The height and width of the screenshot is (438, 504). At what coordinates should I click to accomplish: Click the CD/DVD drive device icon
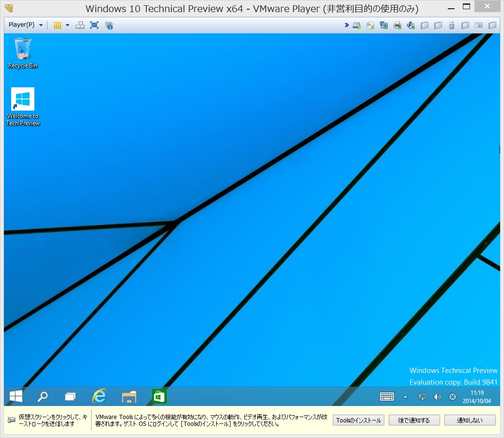[x=370, y=25]
